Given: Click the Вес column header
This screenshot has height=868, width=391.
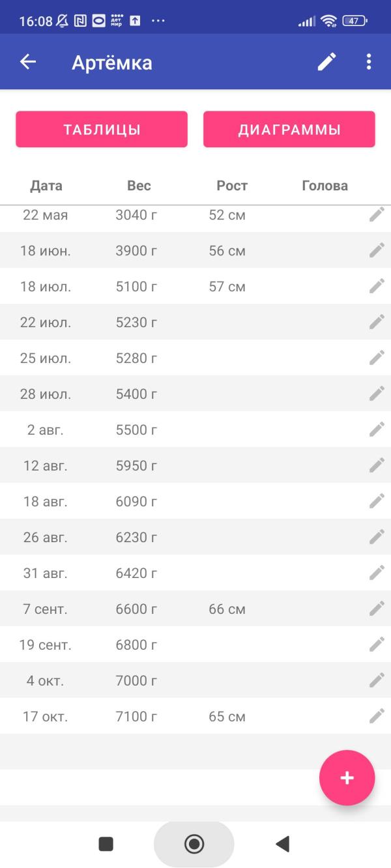Looking at the screenshot, I should (139, 186).
